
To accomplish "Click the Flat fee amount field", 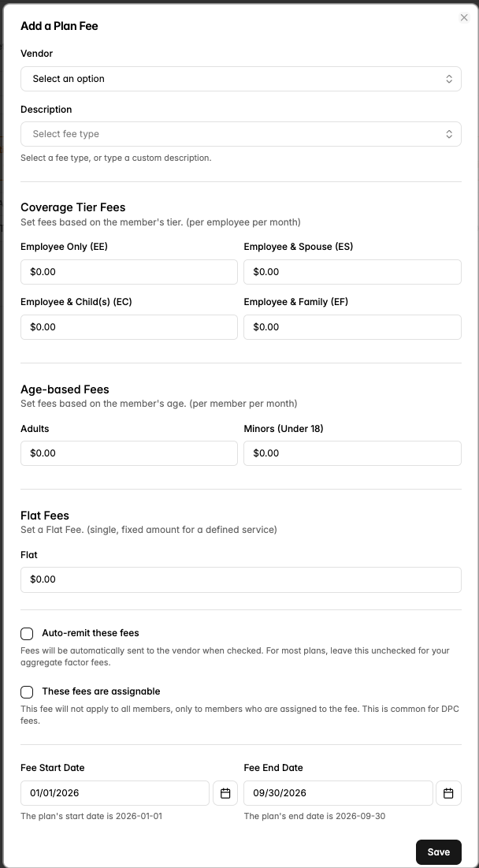I will [240, 579].
